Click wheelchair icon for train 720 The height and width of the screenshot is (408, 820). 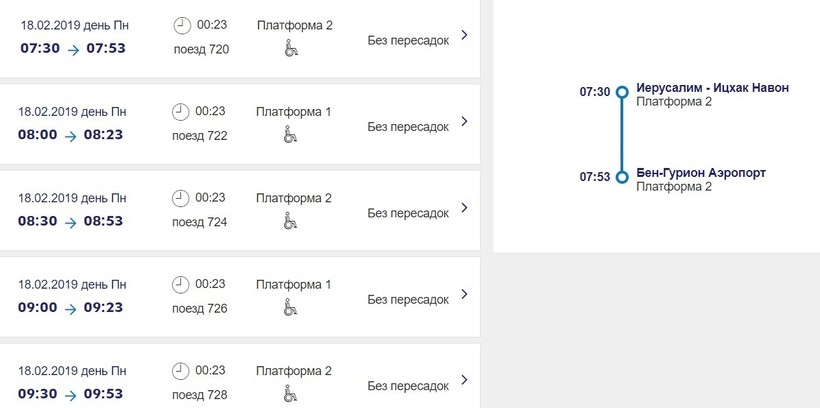click(x=291, y=47)
